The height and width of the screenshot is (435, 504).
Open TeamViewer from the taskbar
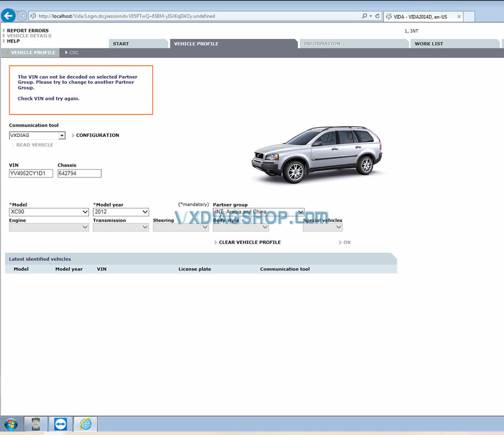60,424
